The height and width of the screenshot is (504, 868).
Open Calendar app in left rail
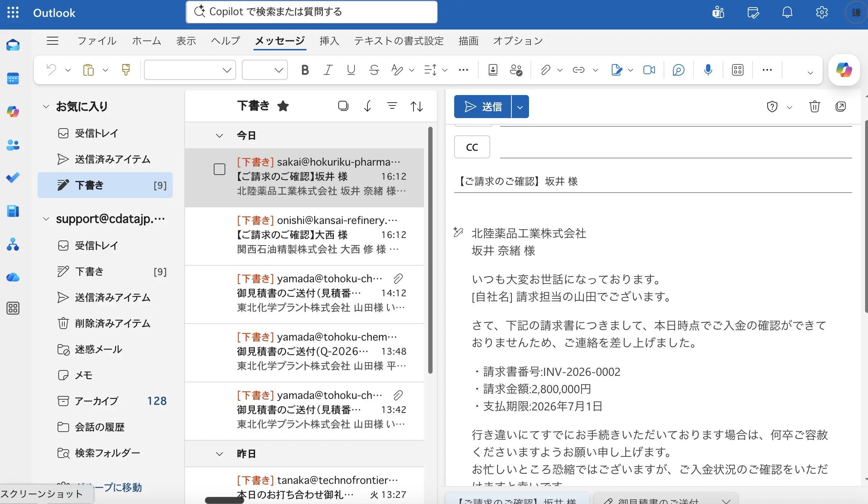pos(13,78)
